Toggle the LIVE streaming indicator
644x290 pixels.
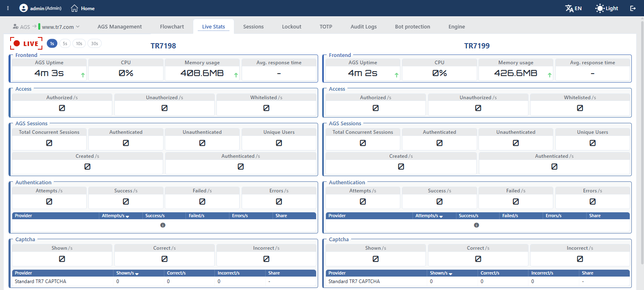(x=26, y=44)
